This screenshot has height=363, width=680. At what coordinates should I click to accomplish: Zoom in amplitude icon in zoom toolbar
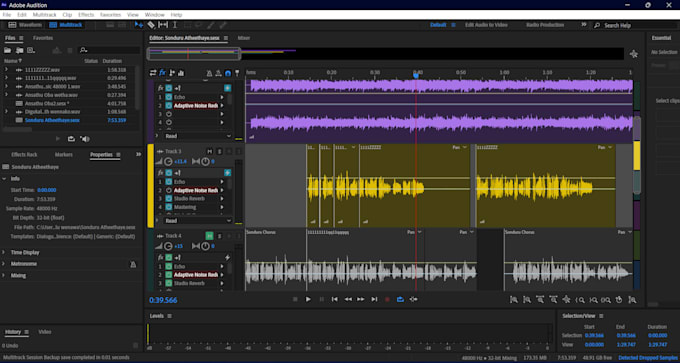(x=514, y=300)
